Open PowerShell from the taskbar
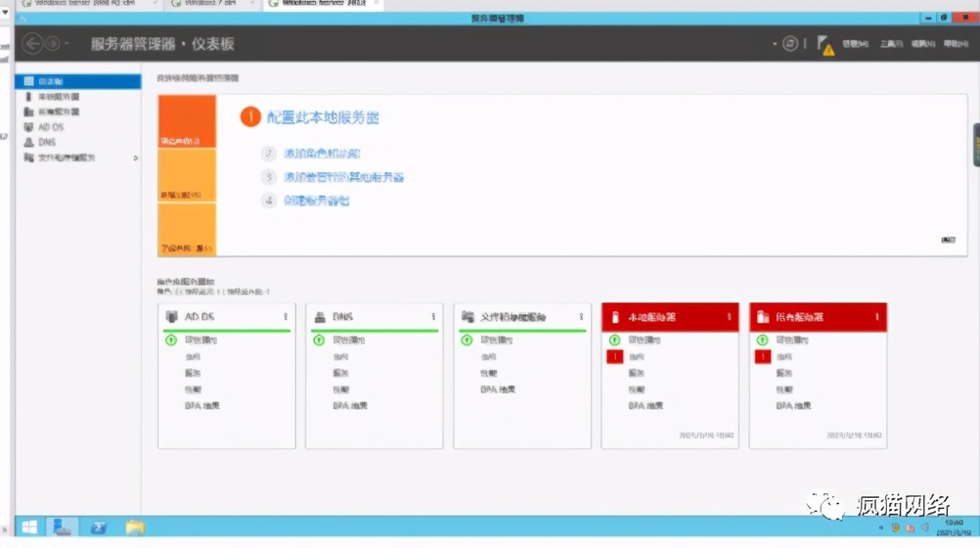 (x=98, y=527)
